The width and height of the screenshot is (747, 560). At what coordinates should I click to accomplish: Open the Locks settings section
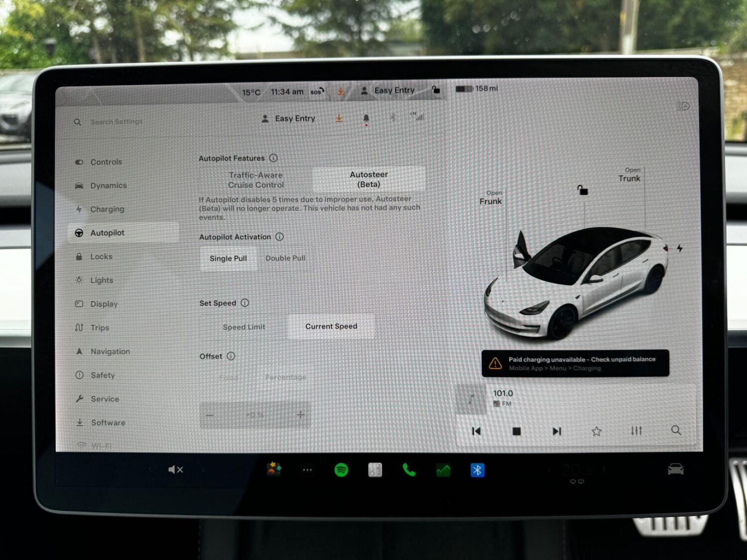101,256
